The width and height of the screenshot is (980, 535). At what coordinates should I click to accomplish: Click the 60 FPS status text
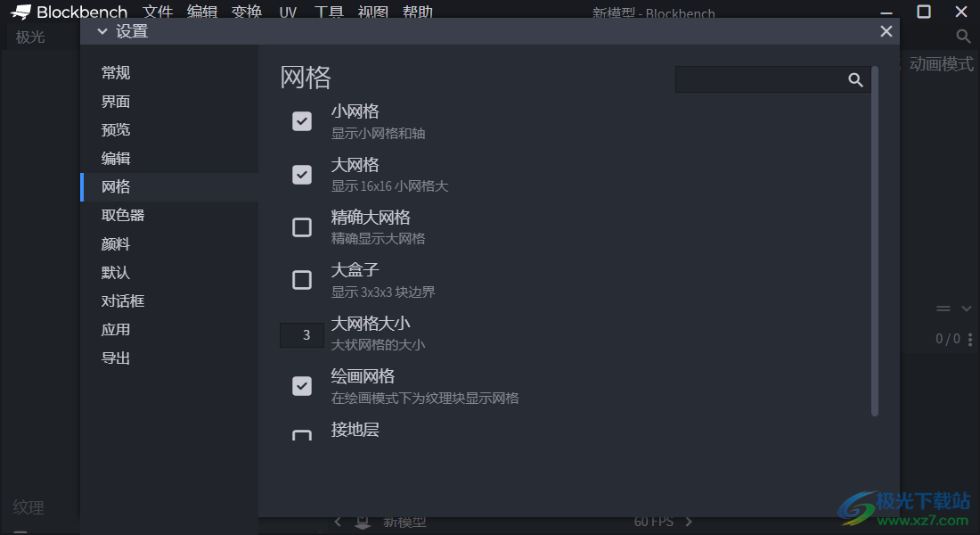(654, 522)
